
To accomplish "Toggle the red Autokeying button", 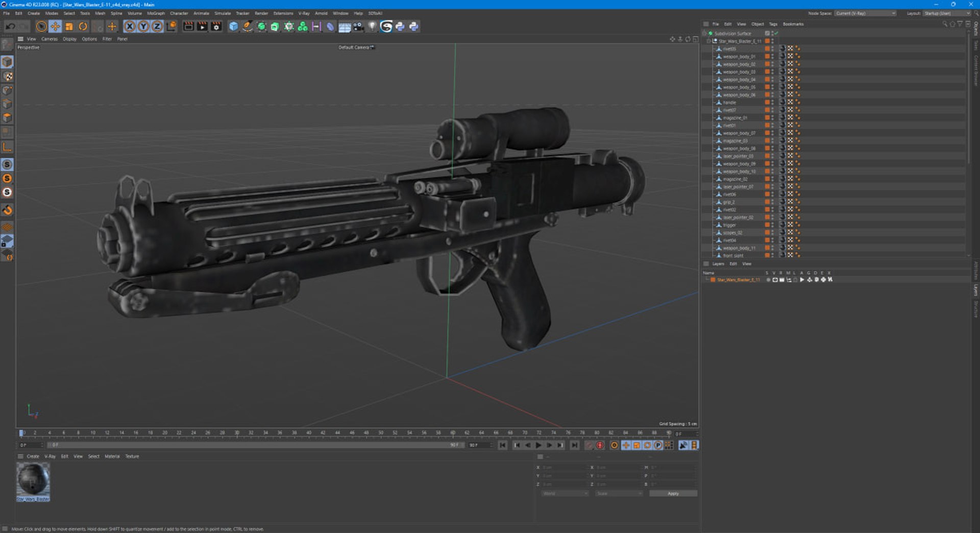I will 600,446.
